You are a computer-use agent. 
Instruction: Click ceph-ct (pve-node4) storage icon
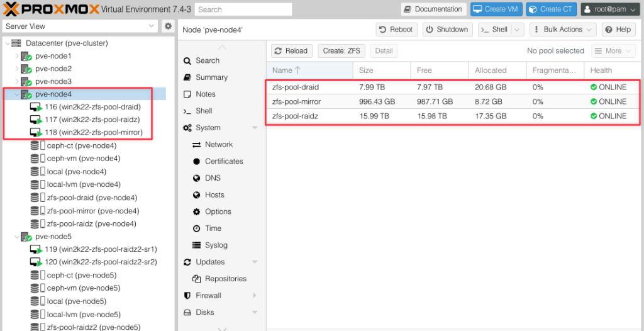tap(38, 146)
